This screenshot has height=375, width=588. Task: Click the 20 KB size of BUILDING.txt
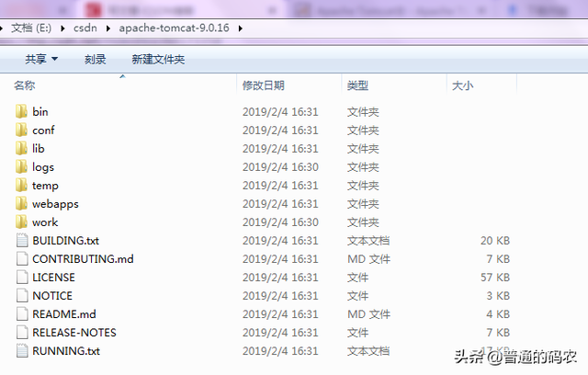coord(495,241)
